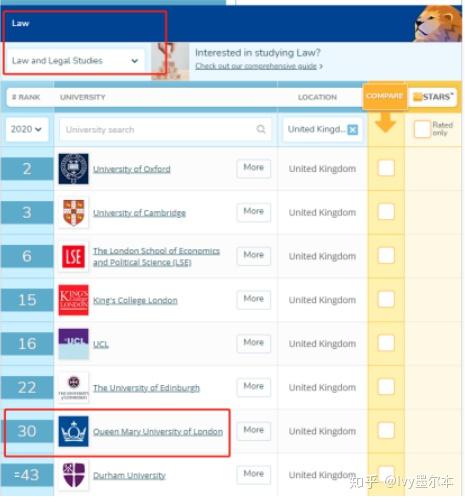
Task: Click the rank 2 cell
Action: point(27,169)
